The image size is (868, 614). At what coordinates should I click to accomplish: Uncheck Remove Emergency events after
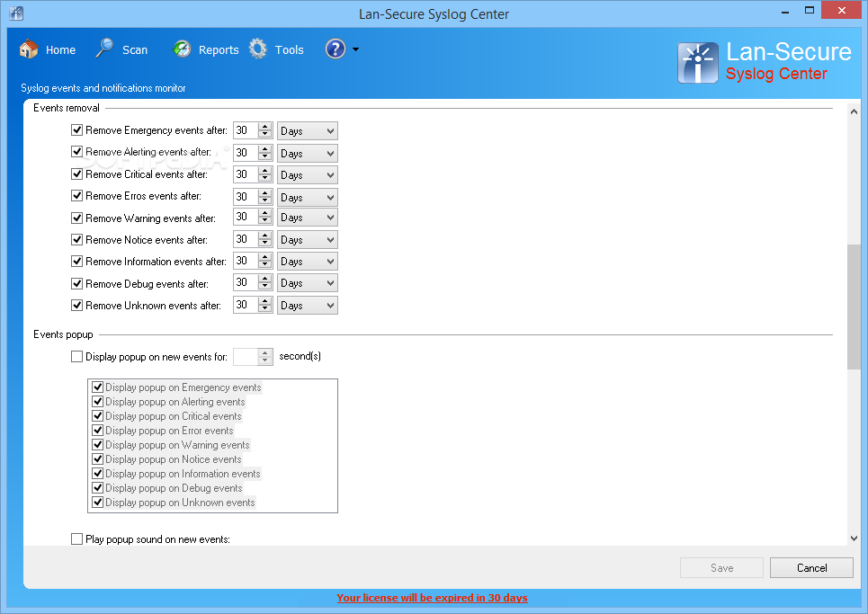(77, 130)
